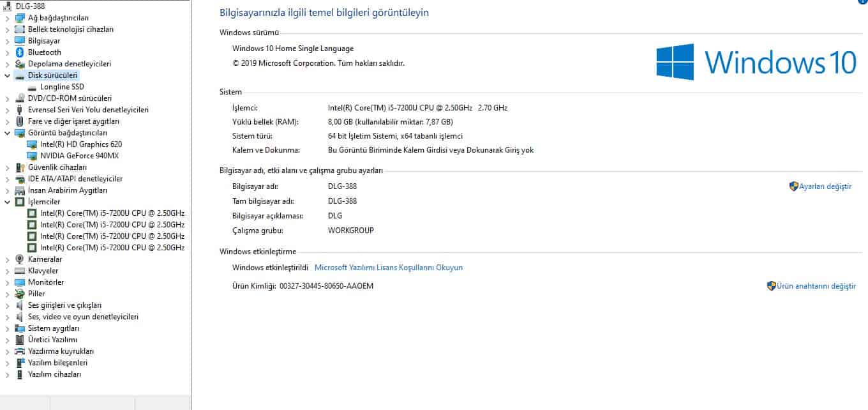Click the Üretici Yazılımı firmware icon
Screen dimensions: 868x410
coord(20,340)
